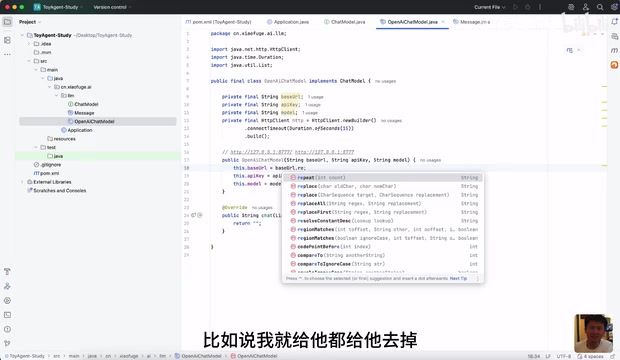Open Search Everywhere magnifier icon
The height and width of the screenshot is (360, 620).
click(600, 7)
